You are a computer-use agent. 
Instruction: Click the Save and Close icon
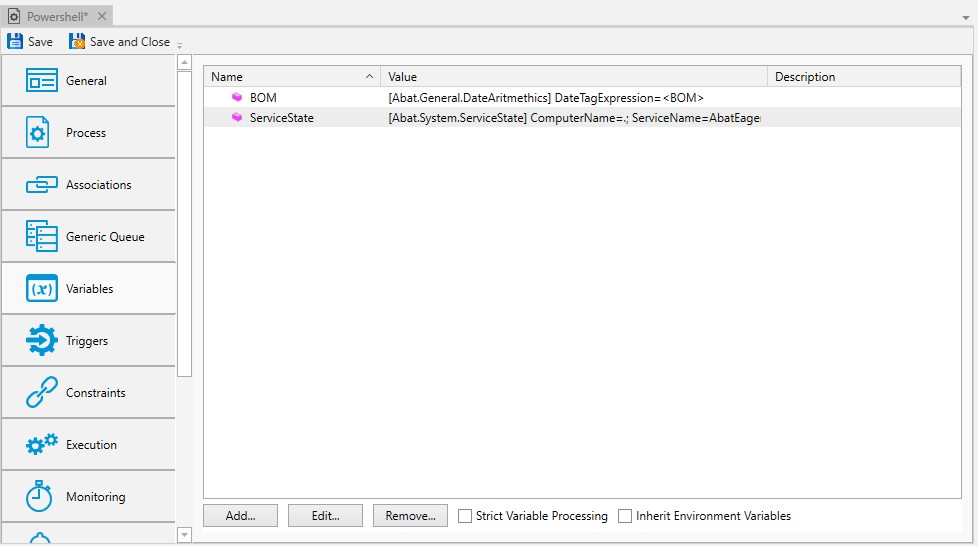click(x=77, y=42)
